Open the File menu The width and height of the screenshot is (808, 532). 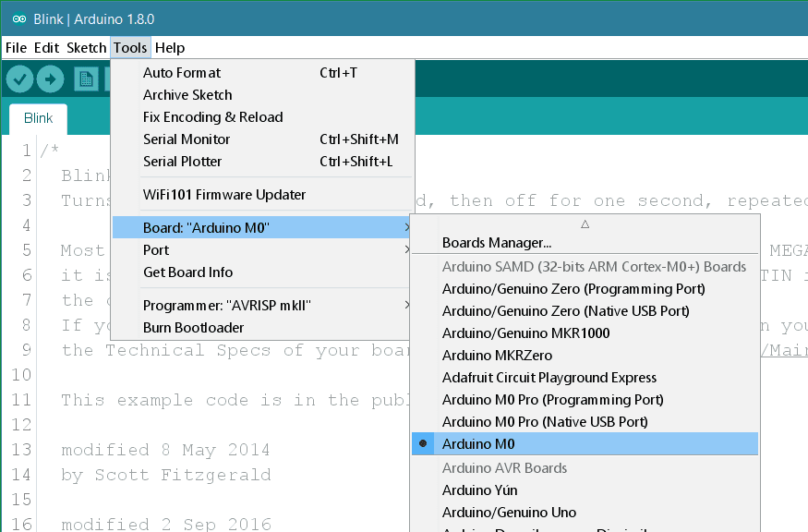(17, 47)
